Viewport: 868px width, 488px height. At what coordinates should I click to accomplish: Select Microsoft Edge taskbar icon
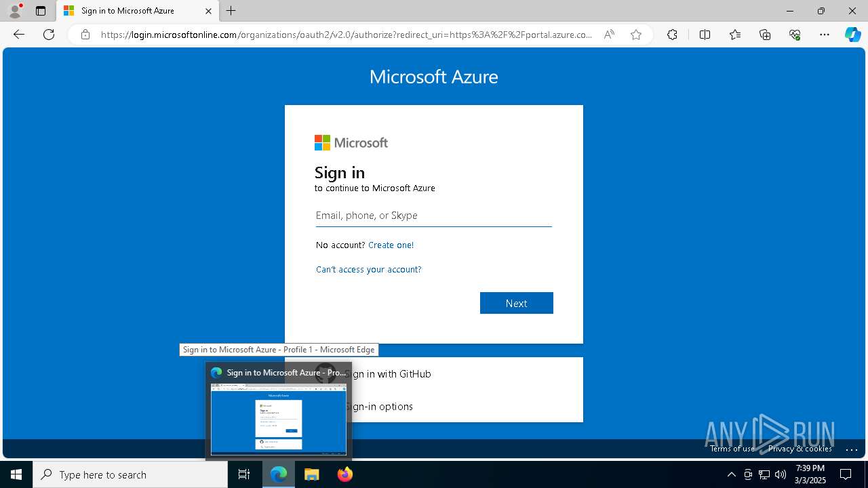click(279, 474)
